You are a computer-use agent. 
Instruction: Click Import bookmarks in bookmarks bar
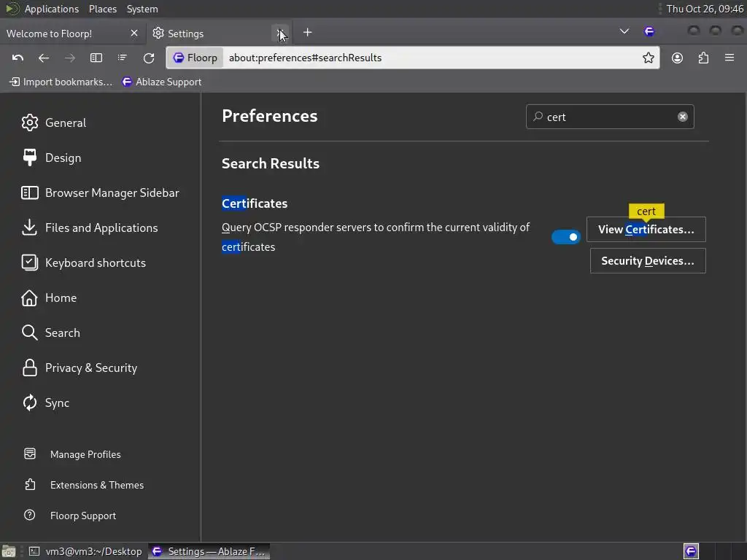(61, 82)
